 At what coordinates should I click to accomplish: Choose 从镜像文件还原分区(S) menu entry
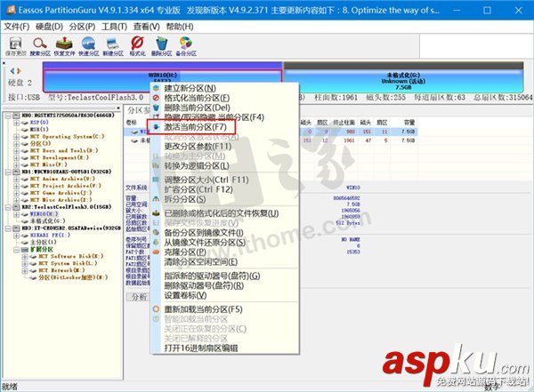click(x=224, y=243)
